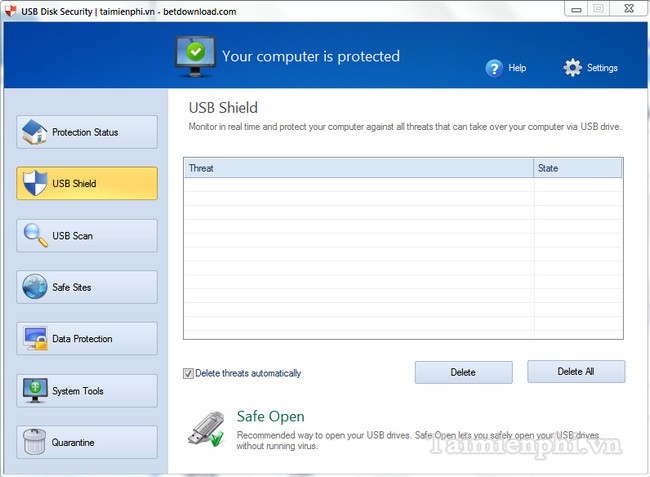The image size is (650, 477).
Task: Click the Quarantine trash bin icon
Action: [x=34, y=442]
